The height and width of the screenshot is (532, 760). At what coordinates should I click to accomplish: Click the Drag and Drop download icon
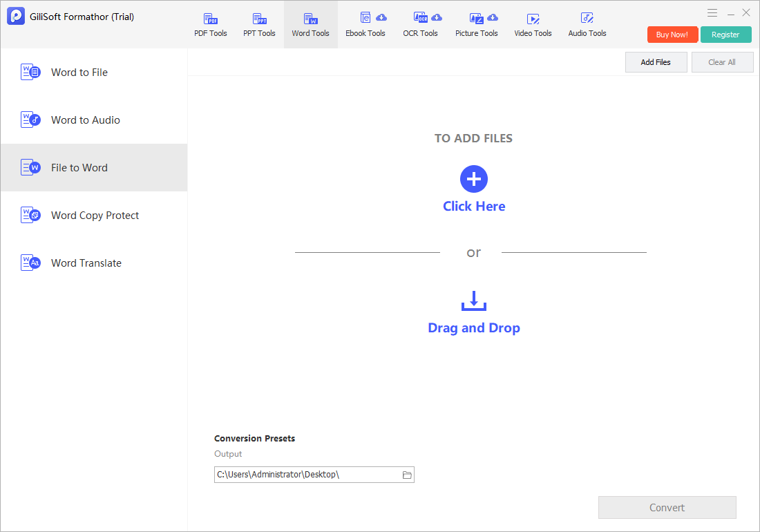pos(473,301)
